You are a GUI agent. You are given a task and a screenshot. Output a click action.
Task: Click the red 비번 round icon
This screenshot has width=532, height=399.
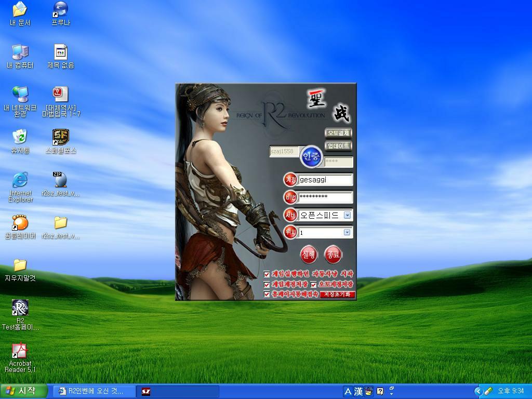click(290, 197)
